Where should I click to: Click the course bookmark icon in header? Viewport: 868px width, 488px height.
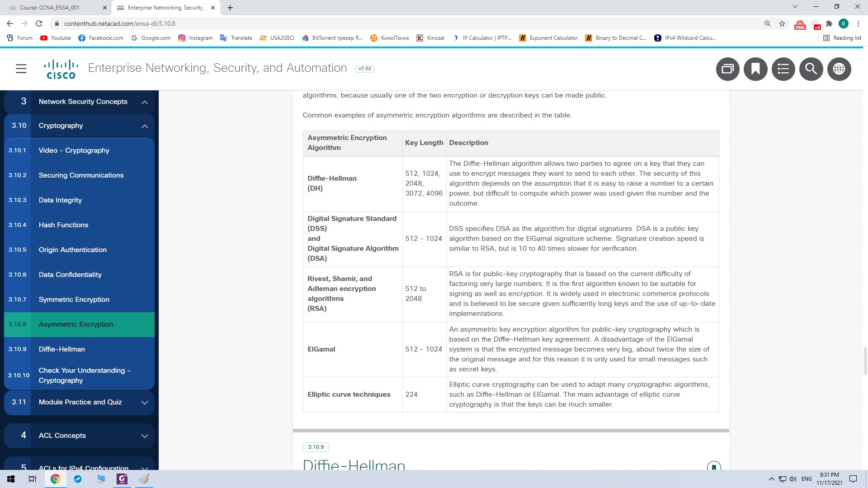[755, 69]
